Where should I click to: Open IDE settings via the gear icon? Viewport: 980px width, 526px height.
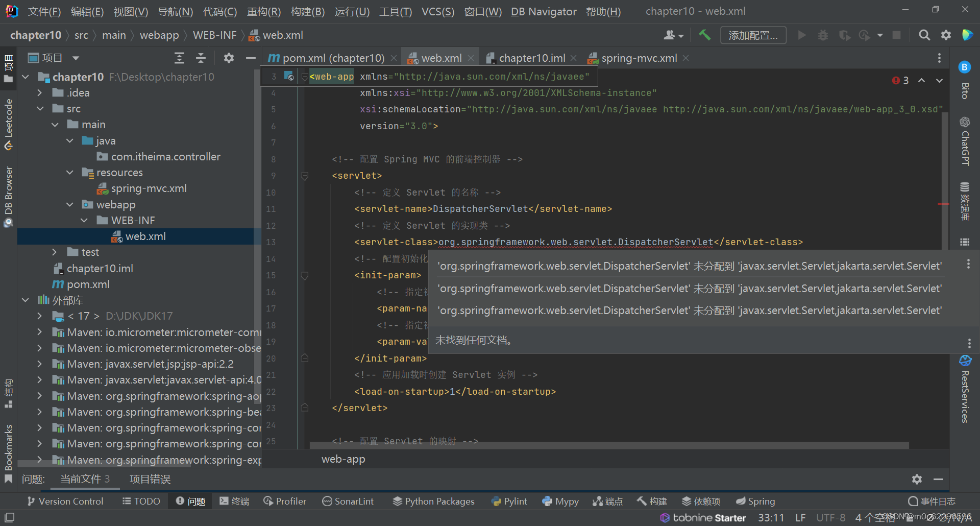tap(946, 35)
